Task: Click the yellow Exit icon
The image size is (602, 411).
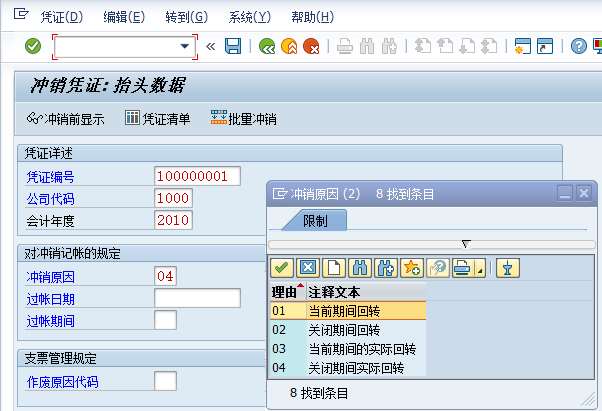Action: (289, 46)
